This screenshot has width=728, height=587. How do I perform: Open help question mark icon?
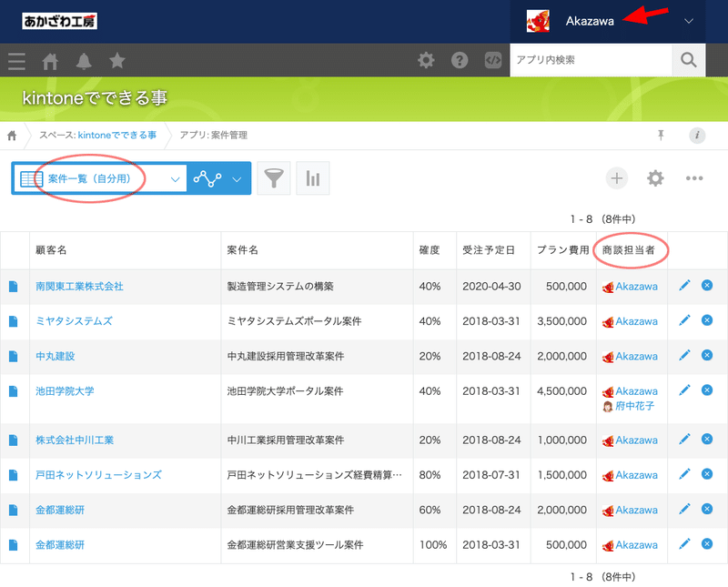(460, 60)
